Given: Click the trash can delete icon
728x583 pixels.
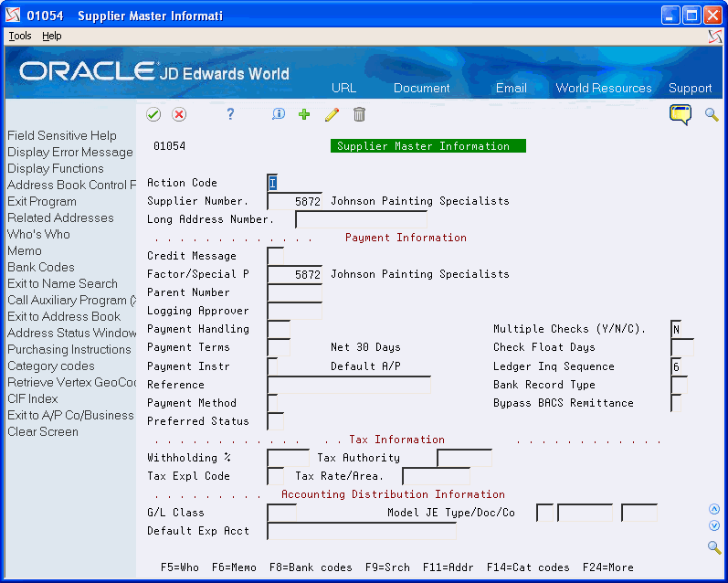Looking at the screenshot, I should (x=359, y=114).
